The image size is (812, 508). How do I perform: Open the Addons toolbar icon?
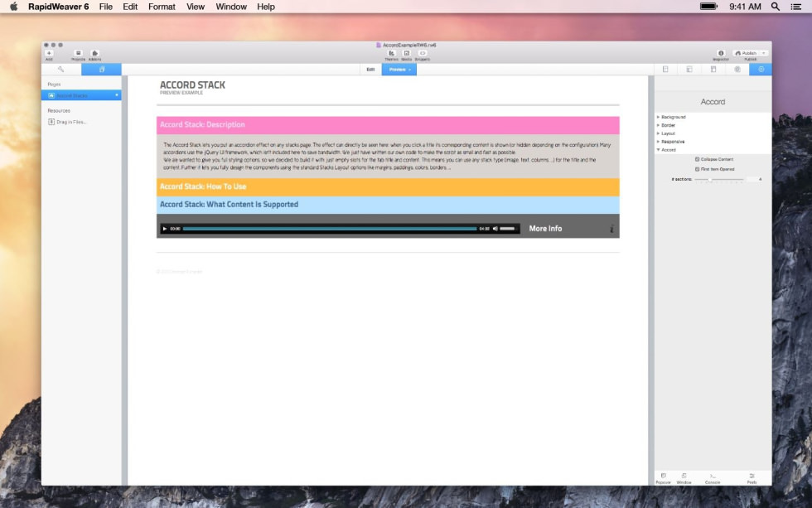click(94, 53)
